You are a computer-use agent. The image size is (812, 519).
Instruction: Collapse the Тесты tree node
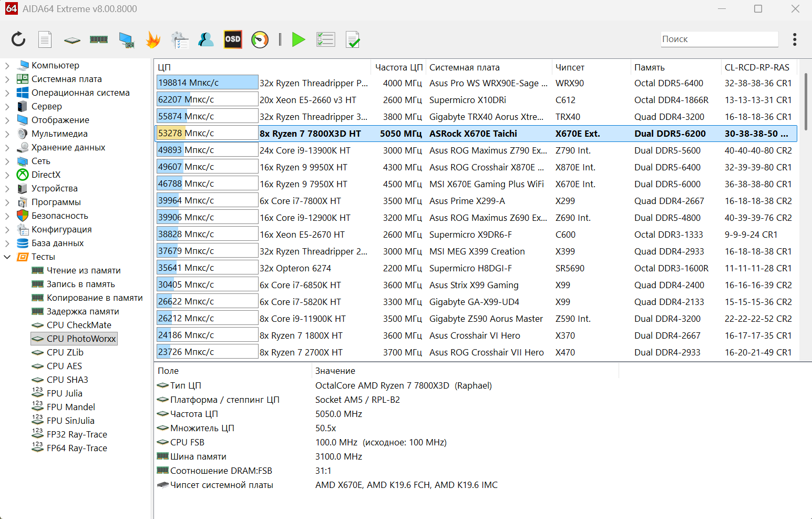pos(7,257)
